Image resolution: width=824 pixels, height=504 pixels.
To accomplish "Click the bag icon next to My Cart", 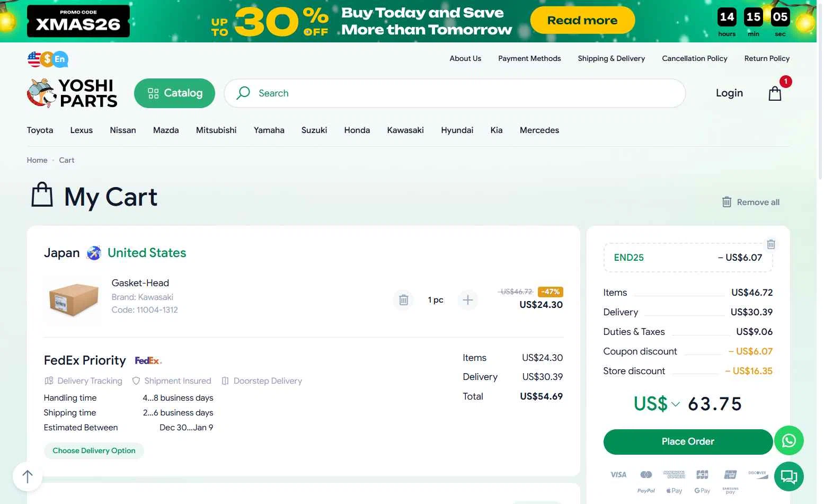I will point(42,195).
